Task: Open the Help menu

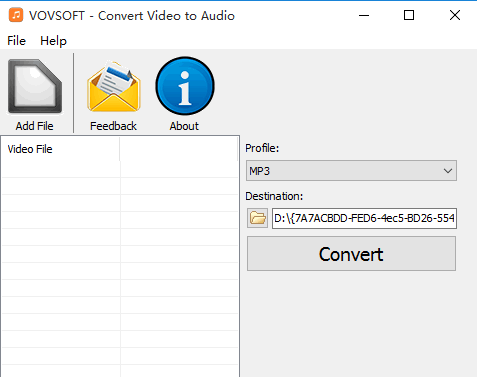Action: click(x=53, y=41)
